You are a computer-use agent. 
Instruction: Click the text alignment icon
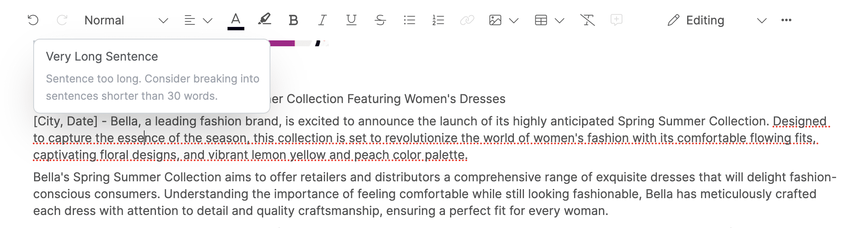point(190,20)
